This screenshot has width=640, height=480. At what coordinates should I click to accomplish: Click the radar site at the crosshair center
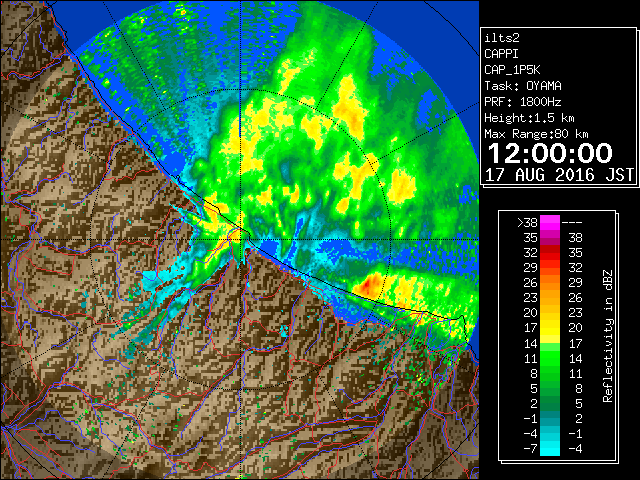(x=241, y=239)
